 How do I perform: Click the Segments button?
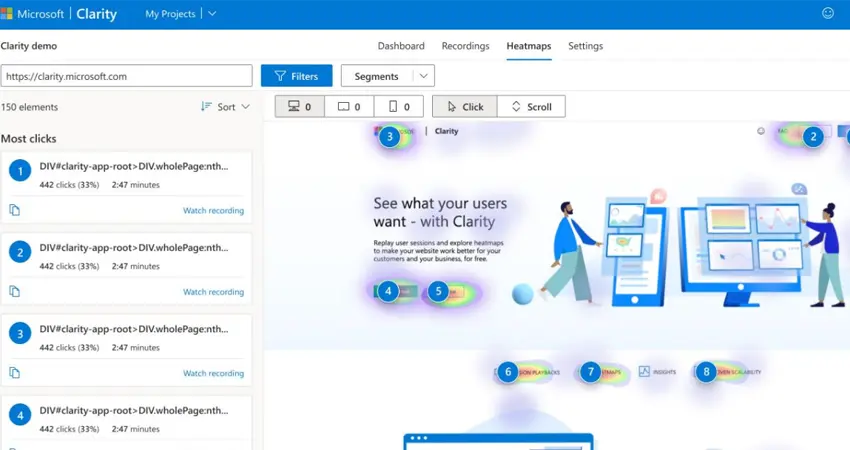[x=376, y=76]
